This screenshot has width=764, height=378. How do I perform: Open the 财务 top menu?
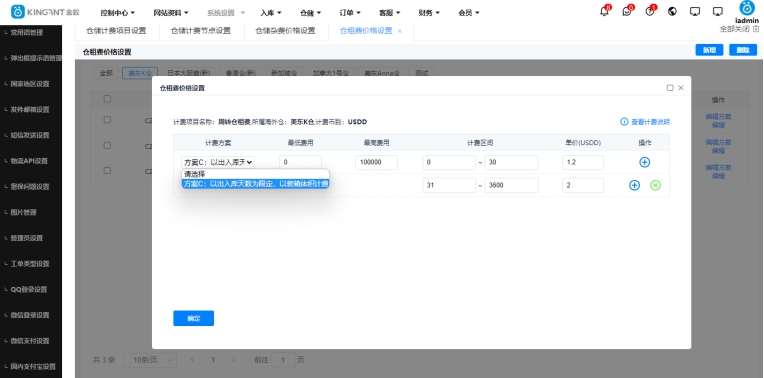coord(429,13)
